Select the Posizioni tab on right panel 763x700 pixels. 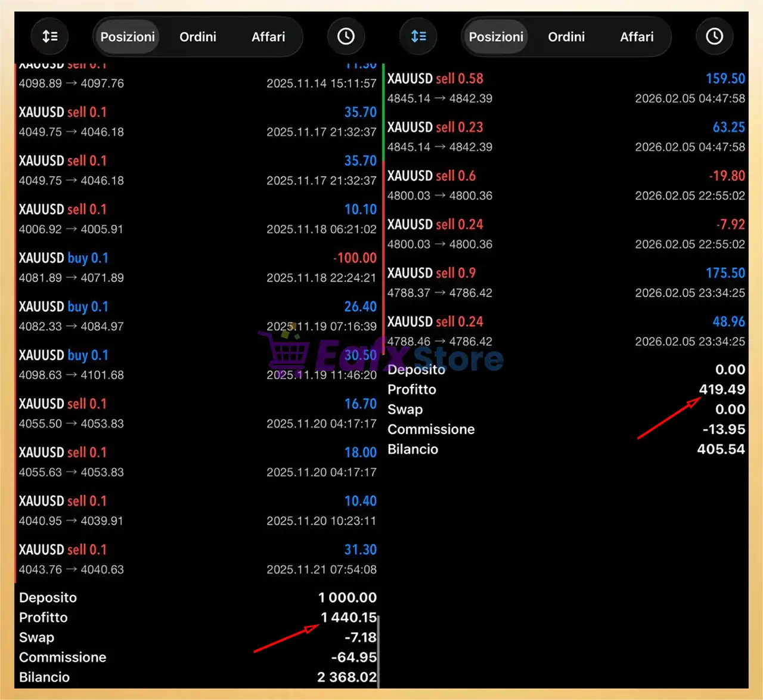[x=495, y=36]
